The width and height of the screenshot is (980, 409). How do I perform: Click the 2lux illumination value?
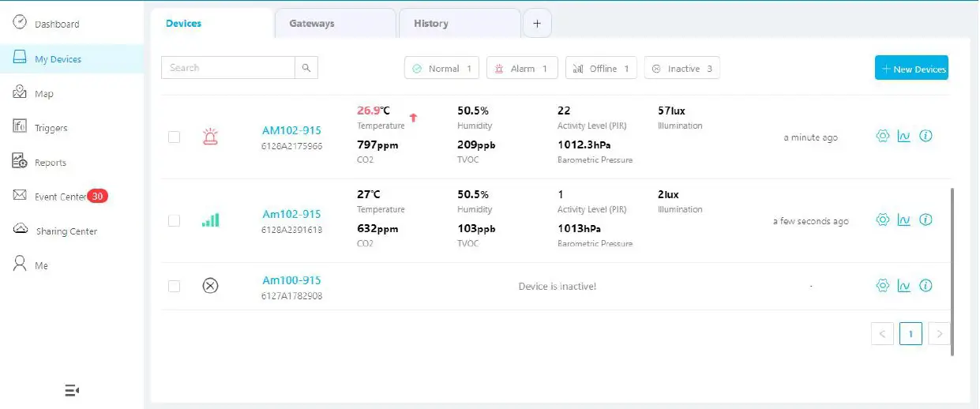click(668, 194)
